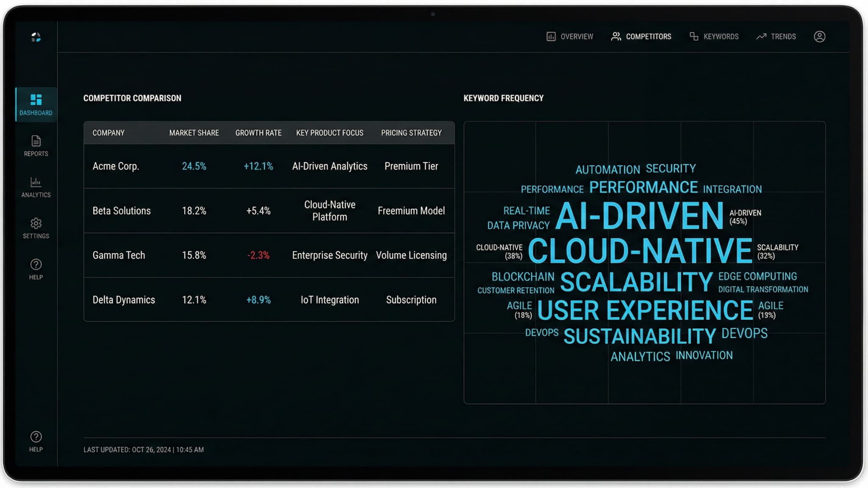Click the app logo in the top-left corner

36,37
